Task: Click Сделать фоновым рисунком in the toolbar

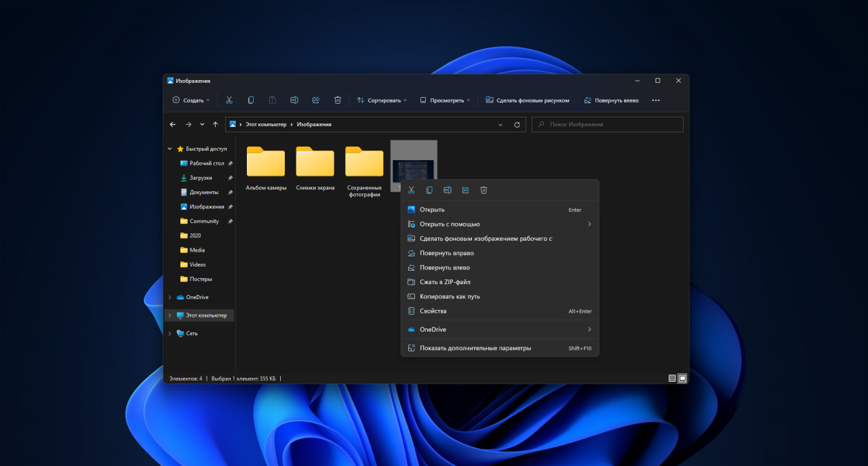Action: pyautogui.click(x=527, y=100)
